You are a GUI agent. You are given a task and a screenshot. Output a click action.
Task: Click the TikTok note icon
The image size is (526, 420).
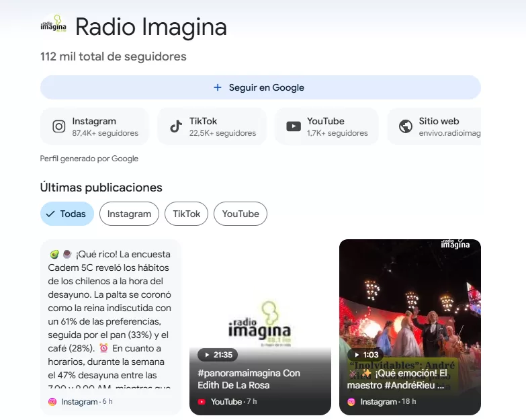pos(176,126)
